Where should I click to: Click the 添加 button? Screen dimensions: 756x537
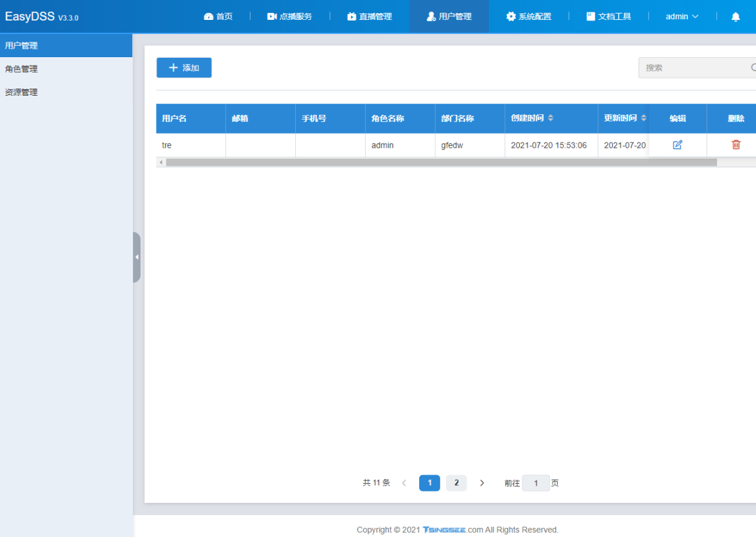(184, 67)
